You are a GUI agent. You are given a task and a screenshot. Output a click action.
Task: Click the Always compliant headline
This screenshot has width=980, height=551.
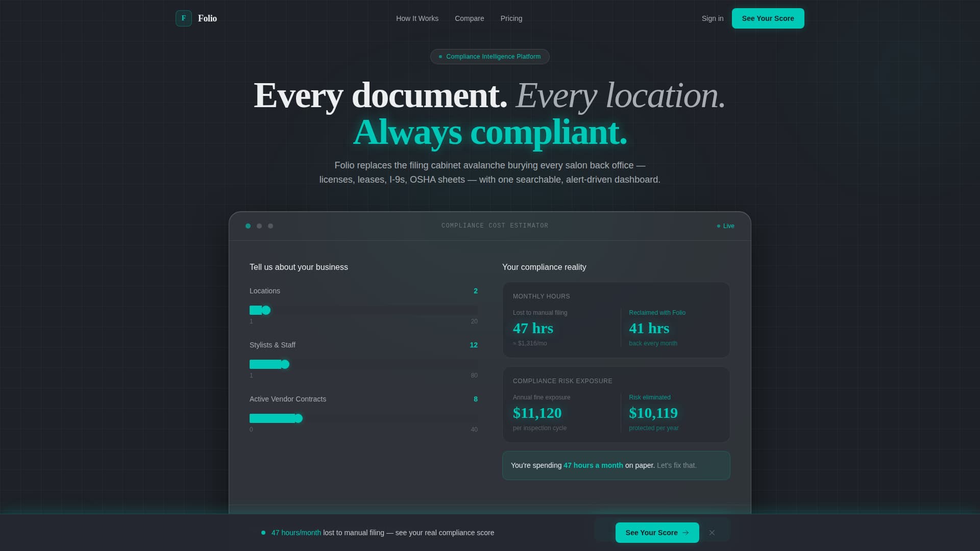[x=489, y=132]
